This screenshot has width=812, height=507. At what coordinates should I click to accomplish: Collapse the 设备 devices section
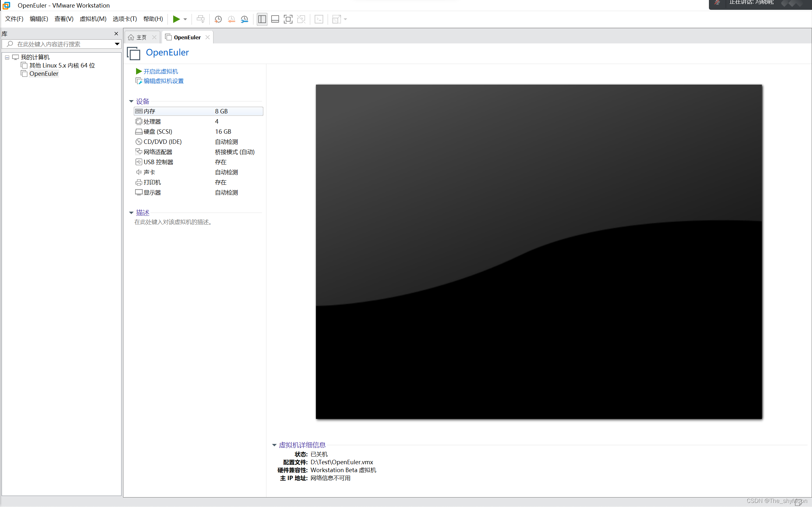[x=131, y=101]
